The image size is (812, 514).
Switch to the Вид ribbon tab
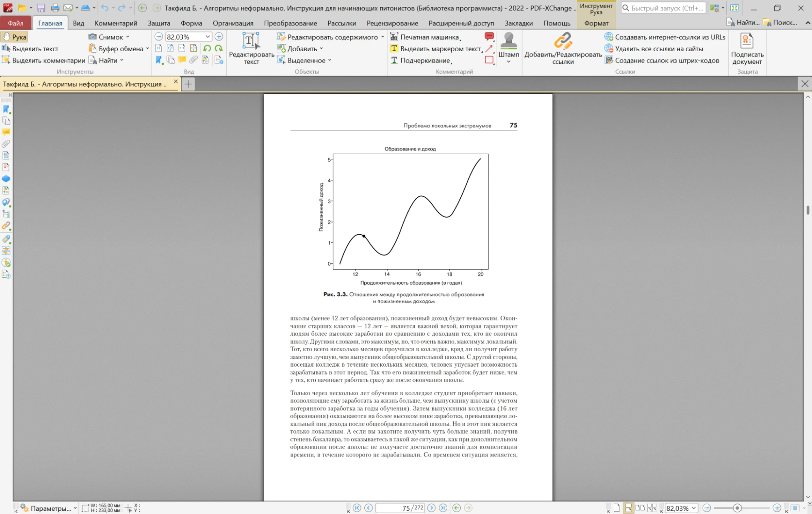pyautogui.click(x=78, y=23)
